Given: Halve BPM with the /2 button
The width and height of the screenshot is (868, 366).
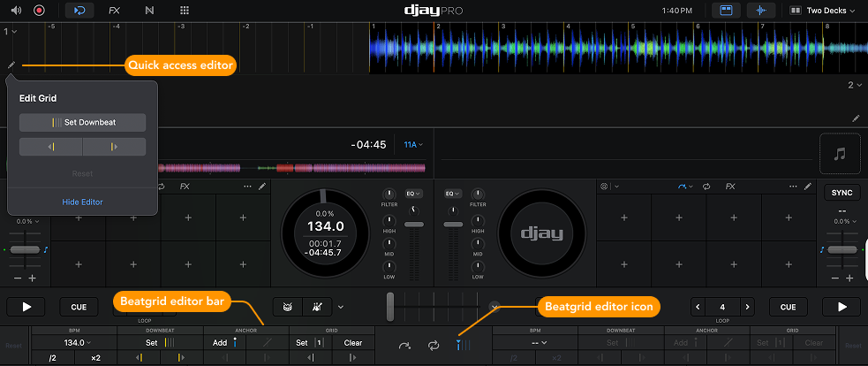Looking at the screenshot, I should 53,358.
